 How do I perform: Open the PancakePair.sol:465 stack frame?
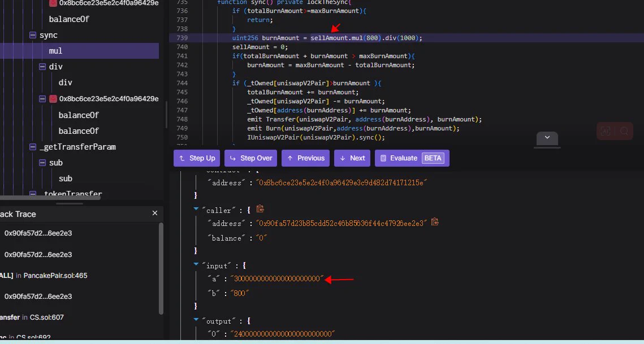[44, 276]
